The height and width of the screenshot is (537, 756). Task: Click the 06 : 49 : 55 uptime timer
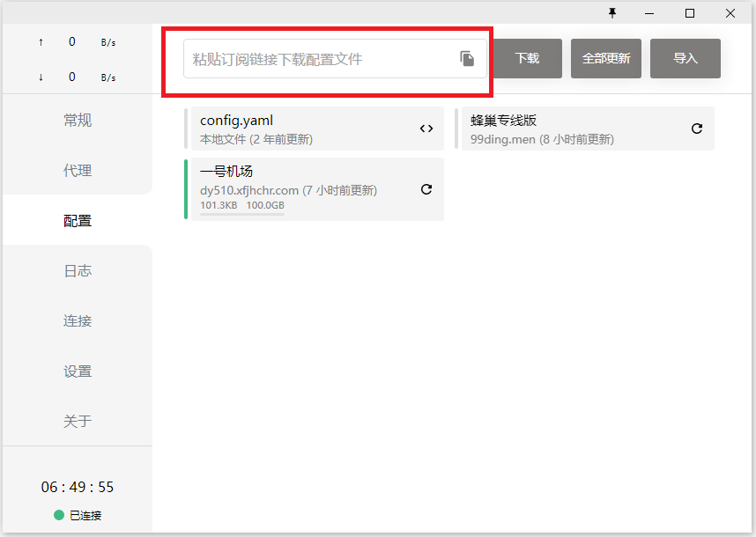point(78,487)
